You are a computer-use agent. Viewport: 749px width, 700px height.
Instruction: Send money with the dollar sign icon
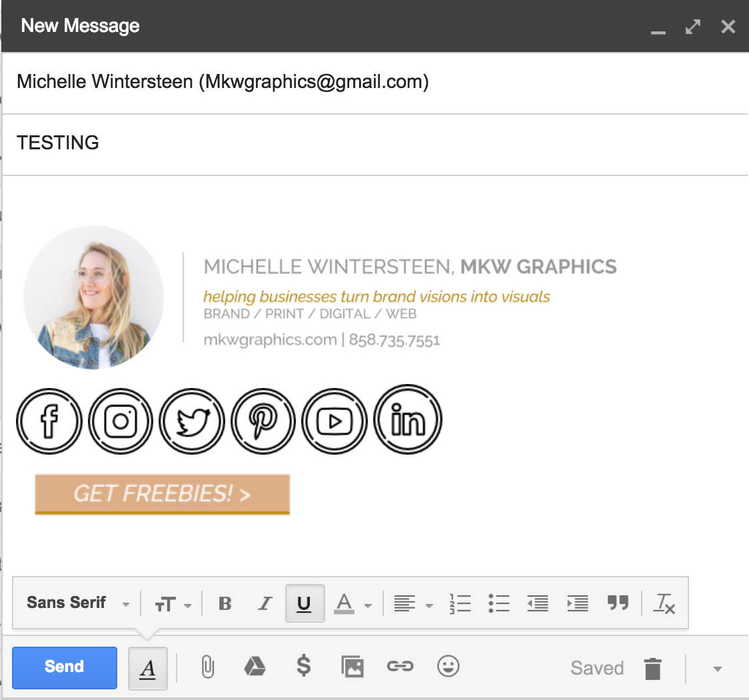tap(304, 666)
